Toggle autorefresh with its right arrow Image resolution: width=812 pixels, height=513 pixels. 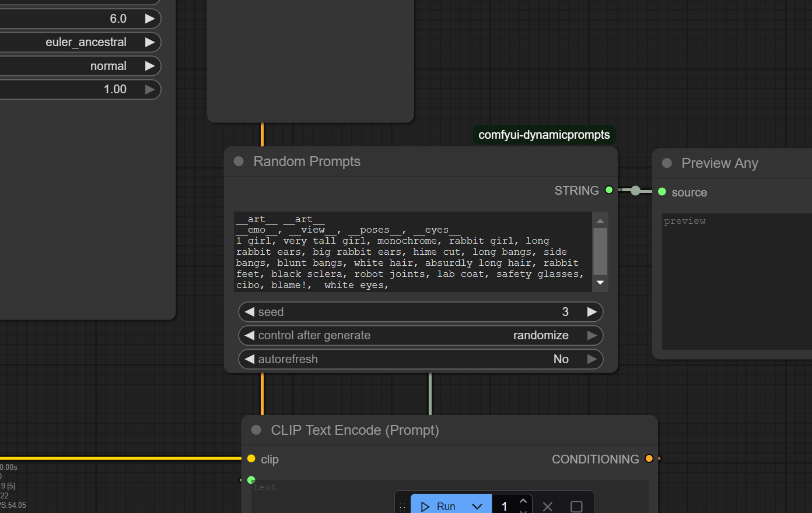tap(592, 359)
